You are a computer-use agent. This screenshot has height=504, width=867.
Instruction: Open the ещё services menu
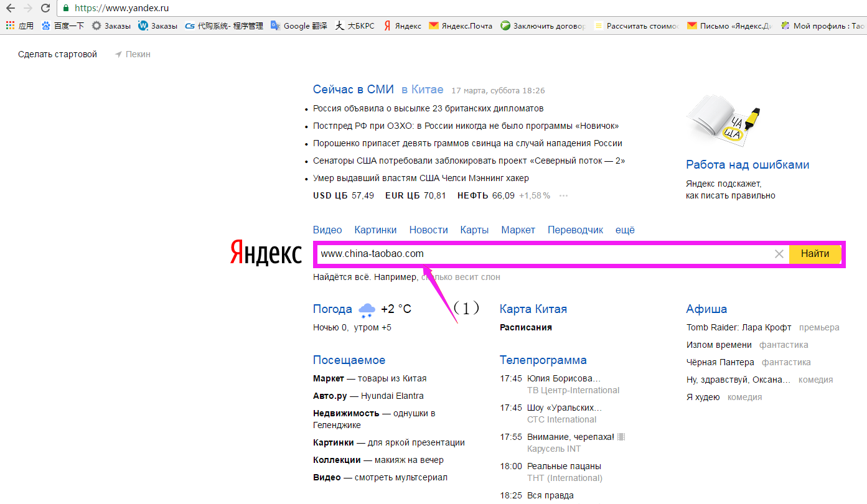(x=625, y=230)
